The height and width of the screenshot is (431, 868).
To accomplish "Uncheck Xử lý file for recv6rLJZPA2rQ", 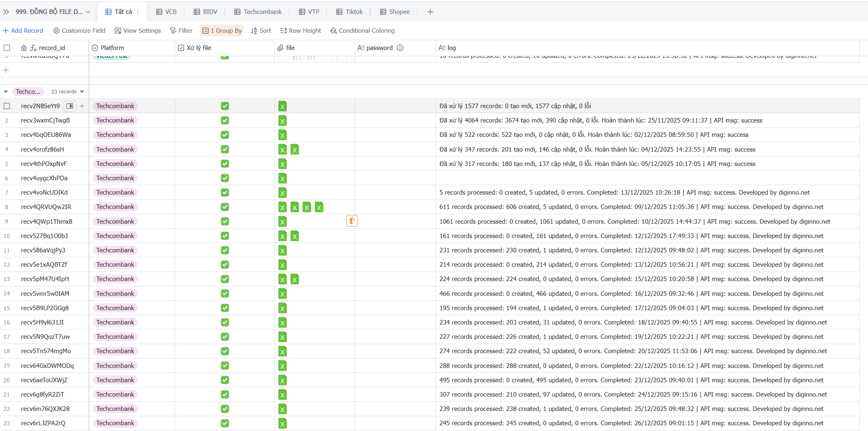I will point(225,423).
